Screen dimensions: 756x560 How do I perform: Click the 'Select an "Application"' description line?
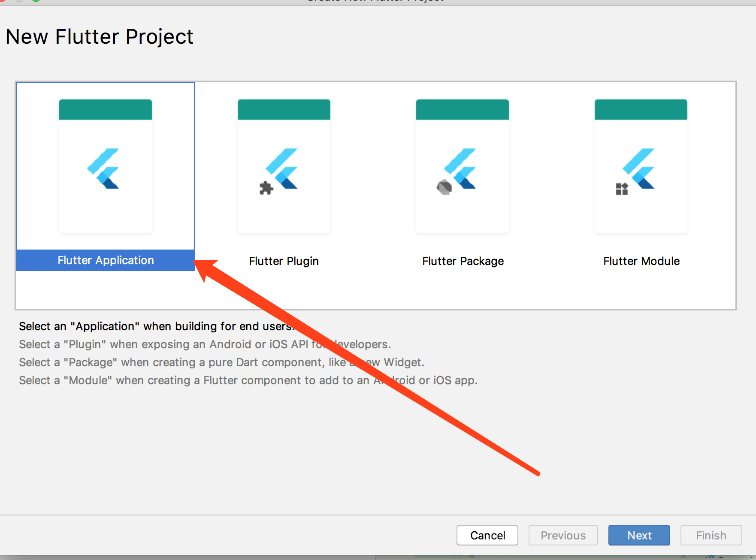[x=157, y=326]
